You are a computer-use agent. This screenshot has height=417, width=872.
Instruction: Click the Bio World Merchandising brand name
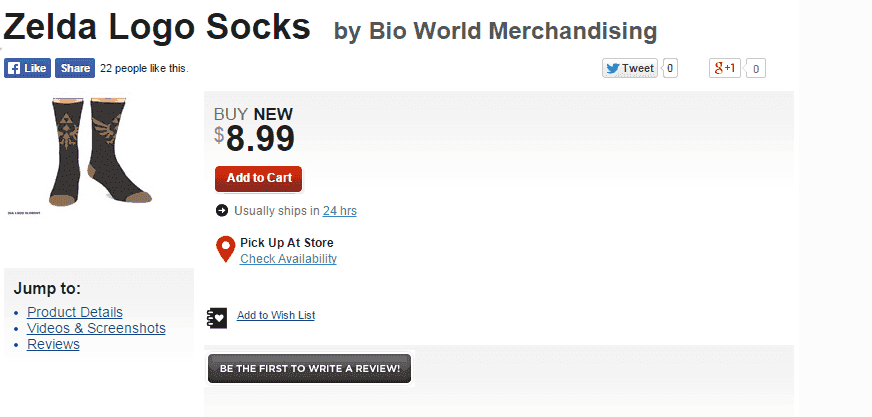513,31
